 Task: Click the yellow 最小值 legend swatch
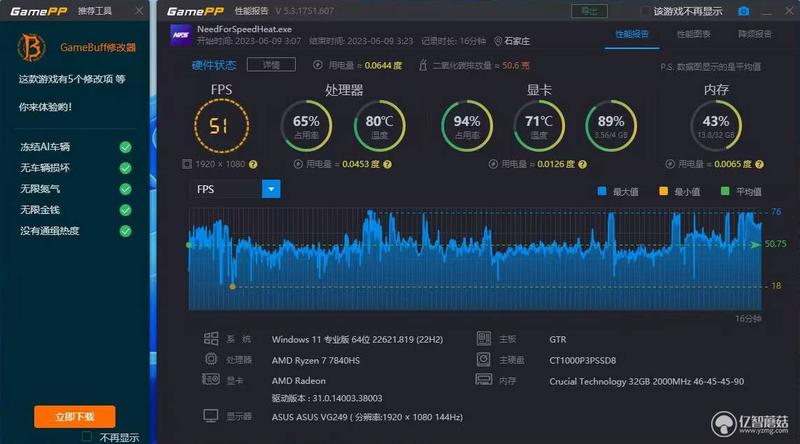663,191
